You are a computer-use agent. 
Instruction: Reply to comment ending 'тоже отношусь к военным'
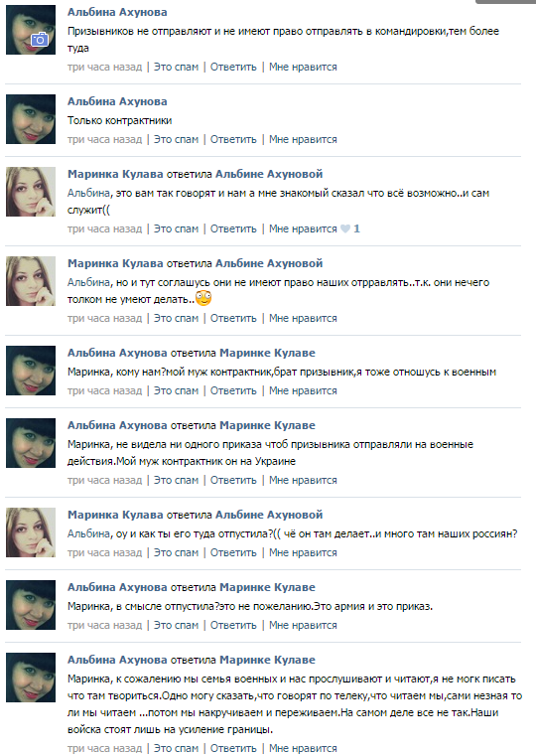pos(233,390)
